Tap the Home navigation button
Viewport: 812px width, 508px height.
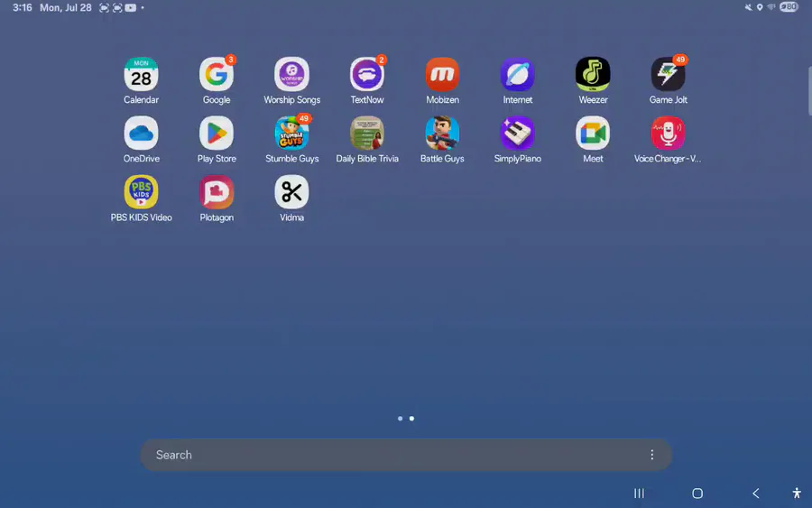point(697,494)
